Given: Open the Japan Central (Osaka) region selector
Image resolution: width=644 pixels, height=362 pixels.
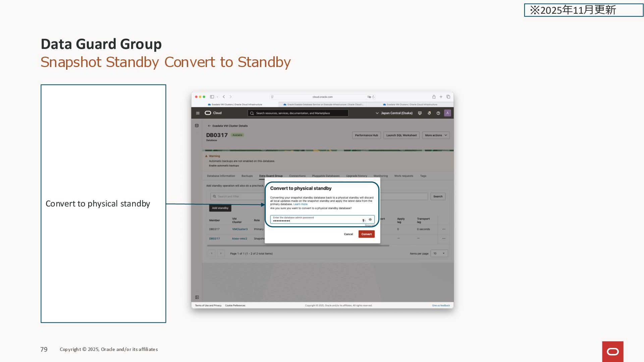Looking at the screenshot, I should pos(394,113).
